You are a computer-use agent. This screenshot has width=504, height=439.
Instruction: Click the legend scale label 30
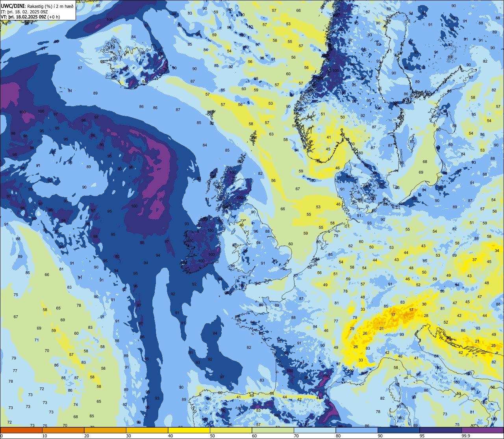pos(128,436)
